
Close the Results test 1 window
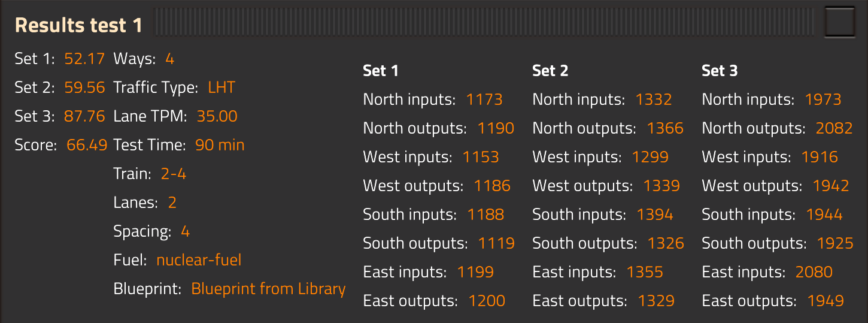(x=840, y=23)
